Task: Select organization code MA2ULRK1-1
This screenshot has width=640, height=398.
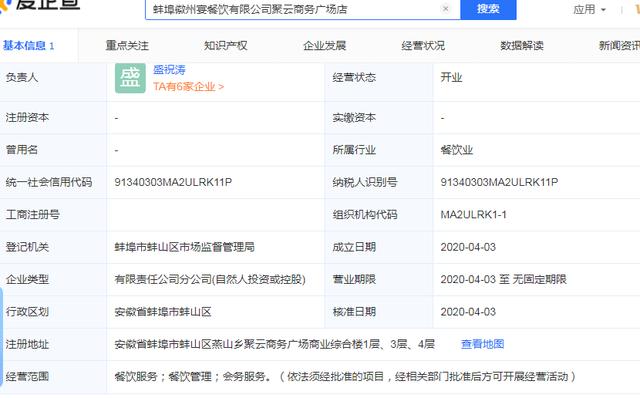Action: (x=473, y=214)
